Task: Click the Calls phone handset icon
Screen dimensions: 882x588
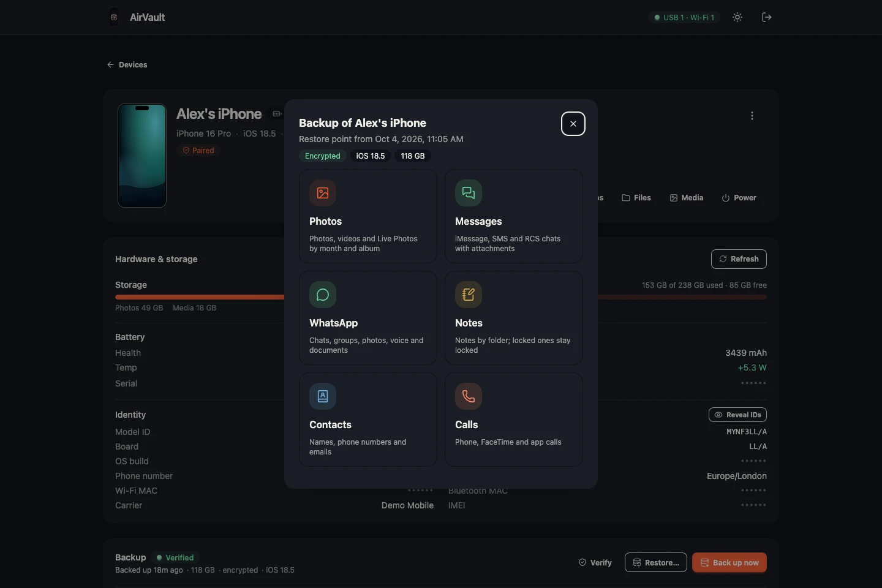Action: pos(469,396)
